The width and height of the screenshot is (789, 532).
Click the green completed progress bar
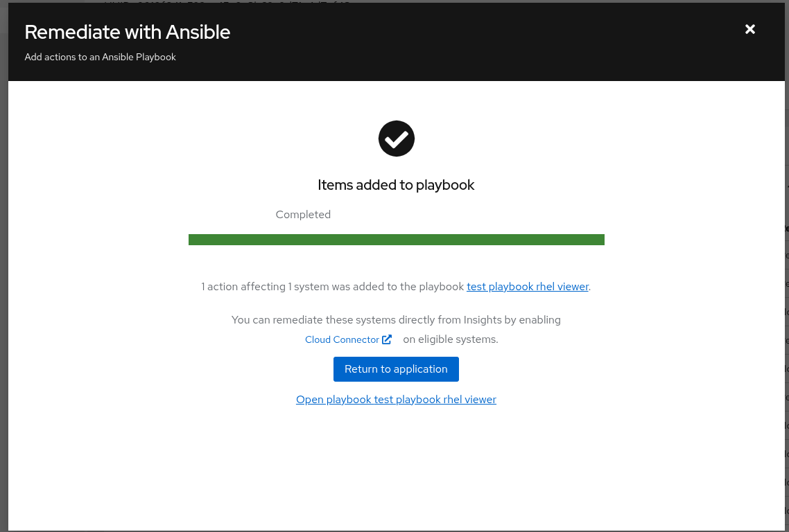click(x=397, y=240)
